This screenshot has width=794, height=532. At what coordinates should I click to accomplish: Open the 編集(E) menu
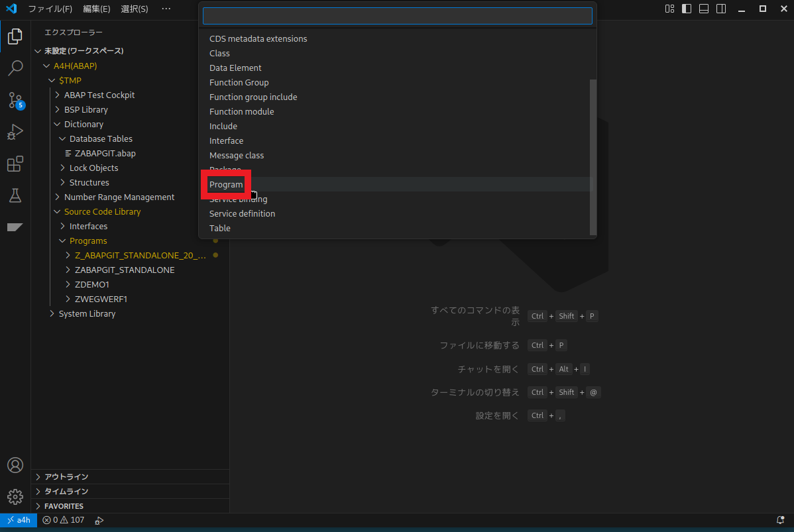click(95, 9)
